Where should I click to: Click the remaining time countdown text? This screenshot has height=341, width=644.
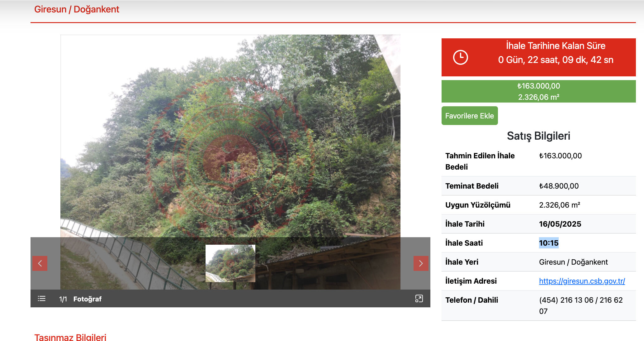(556, 60)
